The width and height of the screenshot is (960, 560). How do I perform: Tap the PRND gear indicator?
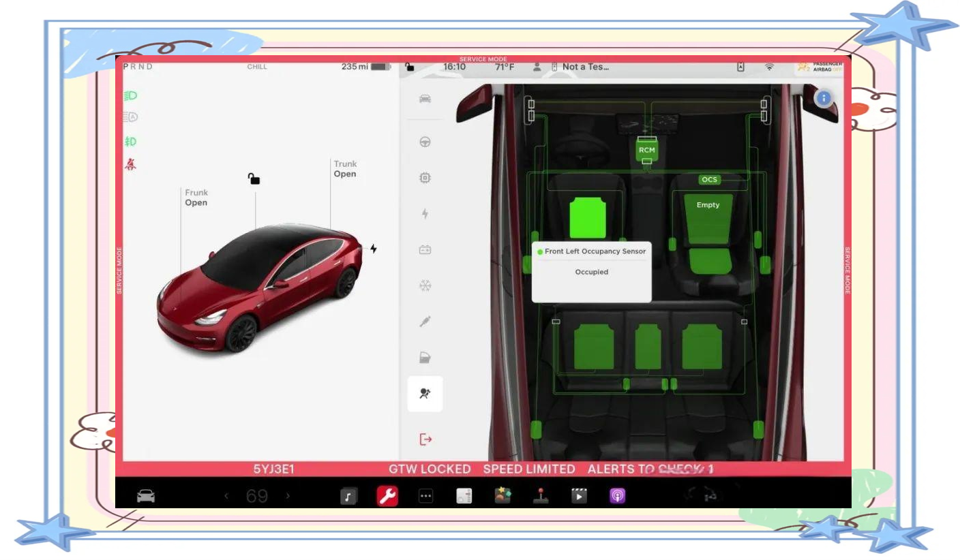point(138,67)
